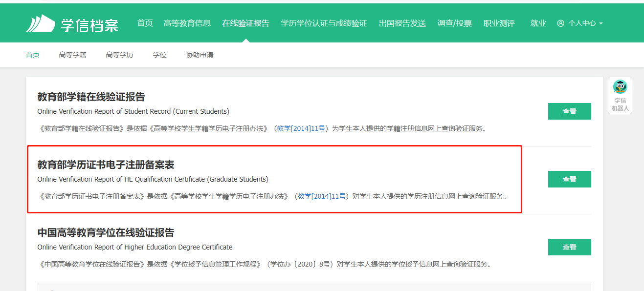Open 出国报告发送 in the navigation

(402, 23)
